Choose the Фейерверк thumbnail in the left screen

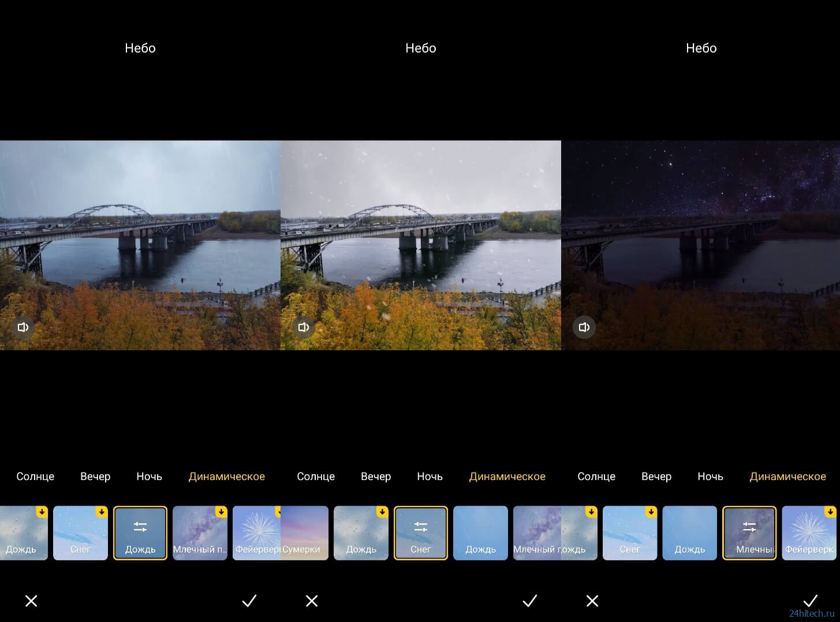point(256,533)
